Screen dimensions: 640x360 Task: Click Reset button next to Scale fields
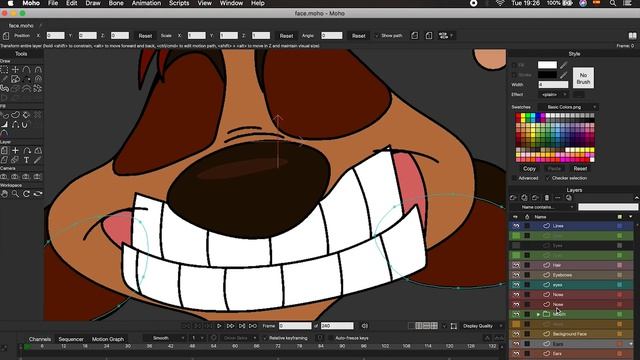pos(286,36)
